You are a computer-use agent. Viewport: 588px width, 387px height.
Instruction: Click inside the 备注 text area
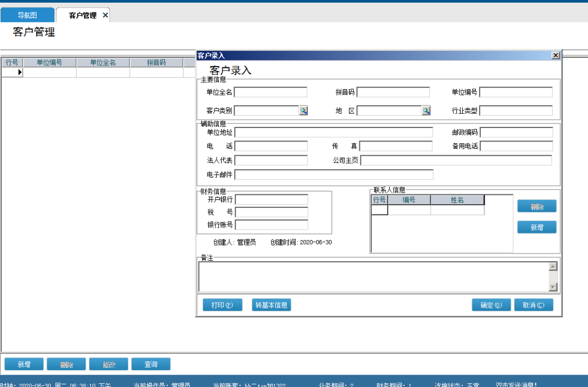click(x=373, y=277)
